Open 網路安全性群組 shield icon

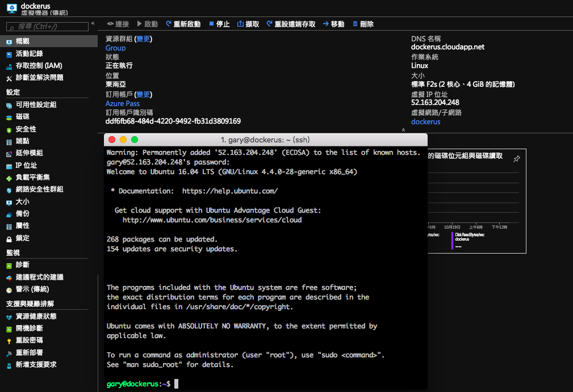tap(9, 190)
